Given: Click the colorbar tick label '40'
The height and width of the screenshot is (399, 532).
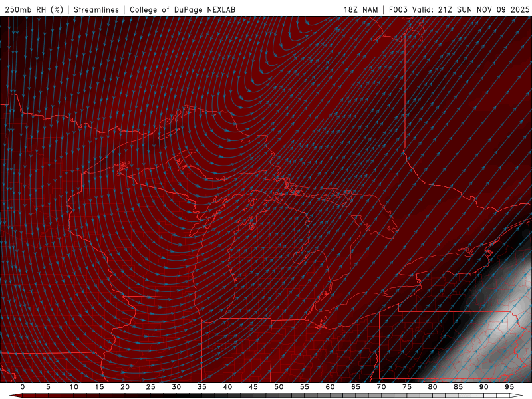Looking at the screenshot, I should point(227,387).
